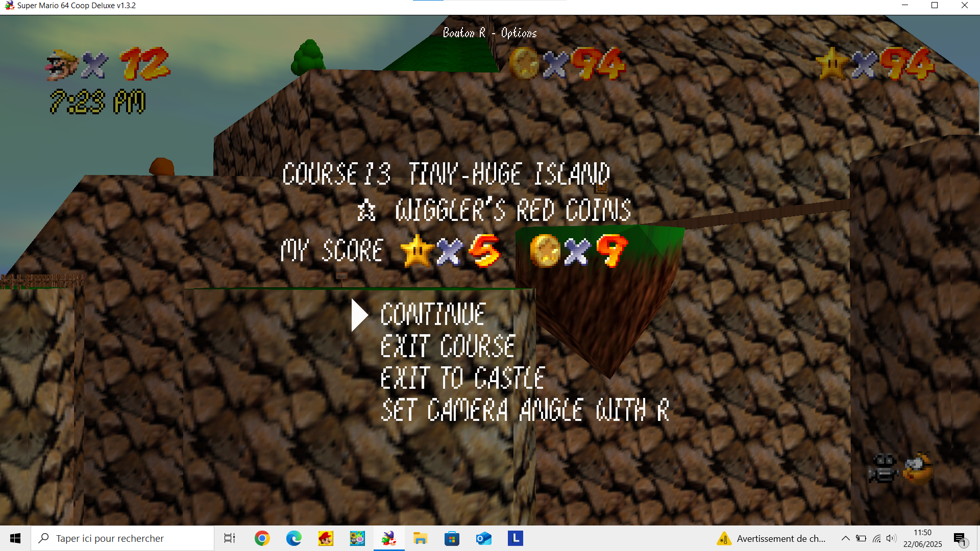Click the Wi-Fi network tray icon

pyautogui.click(x=876, y=538)
